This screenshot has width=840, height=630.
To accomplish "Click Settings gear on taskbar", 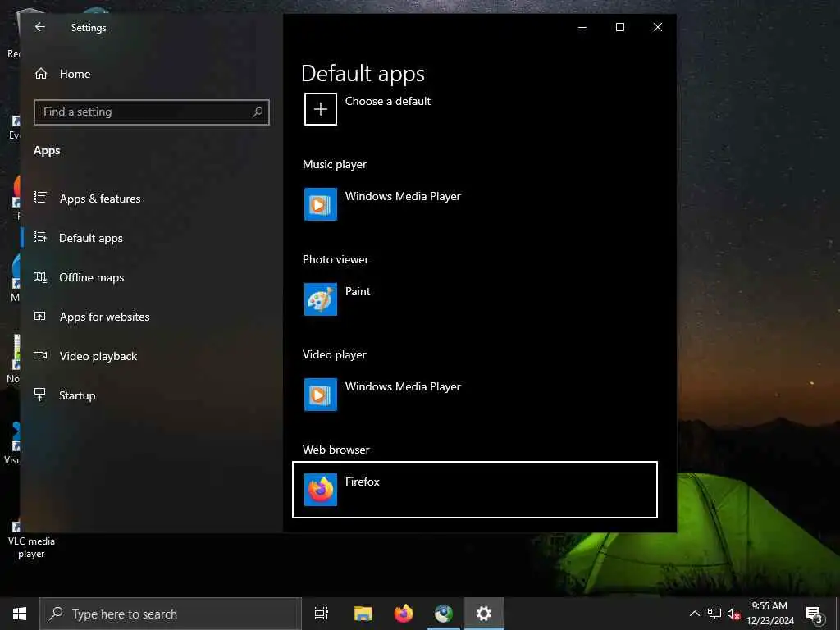I will 484,614.
